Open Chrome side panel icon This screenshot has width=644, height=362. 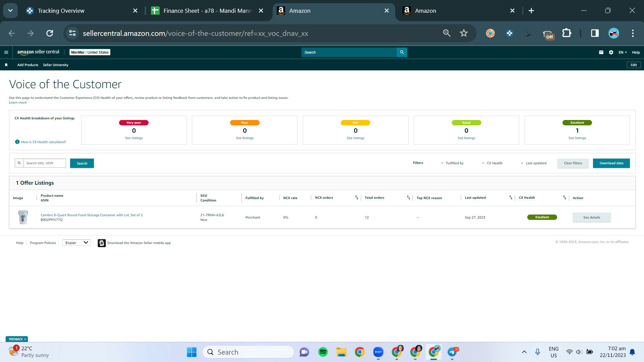595,33
